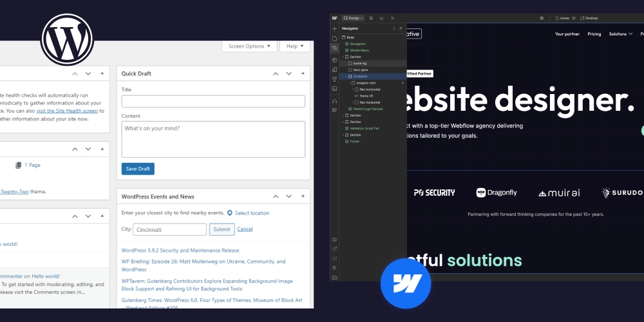The height and width of the screenshot is (322, 644).
Task: Move WordPress Events and News panel down
Action: (289, 196)
